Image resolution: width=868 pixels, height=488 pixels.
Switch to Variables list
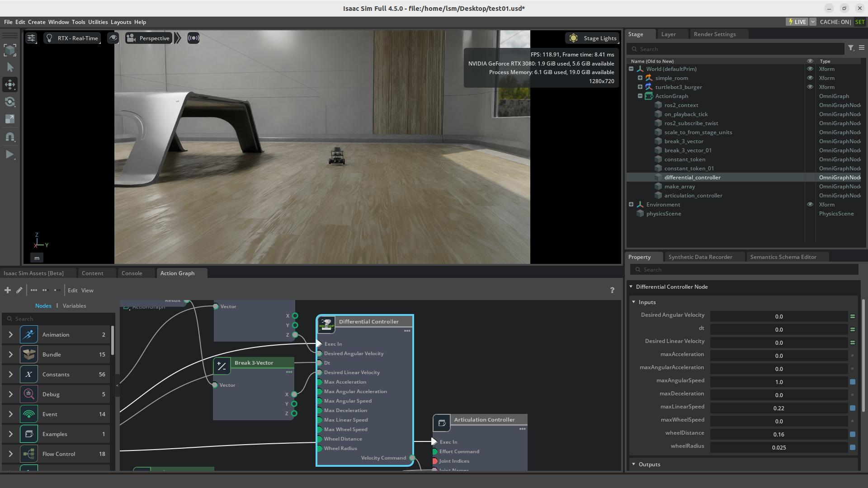point(75,306)
